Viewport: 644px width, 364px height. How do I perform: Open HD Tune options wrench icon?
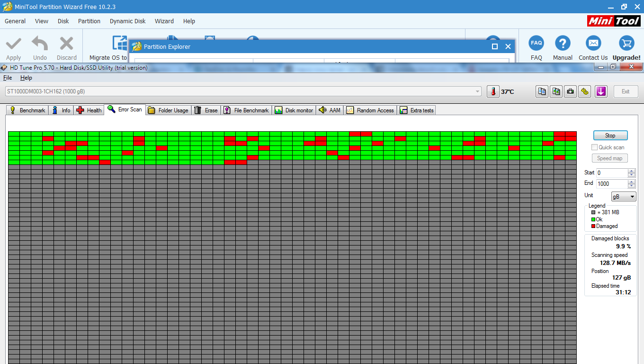(x=585, y=91)
